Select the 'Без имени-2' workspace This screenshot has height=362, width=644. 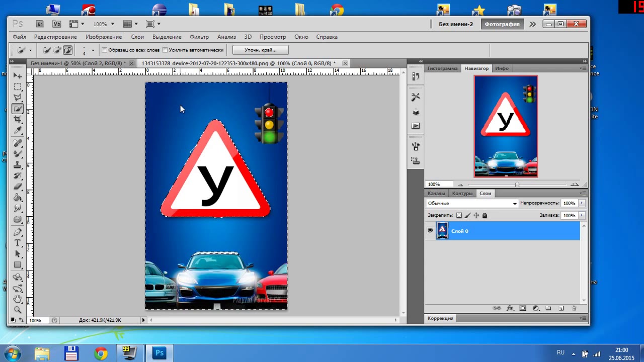456,24
